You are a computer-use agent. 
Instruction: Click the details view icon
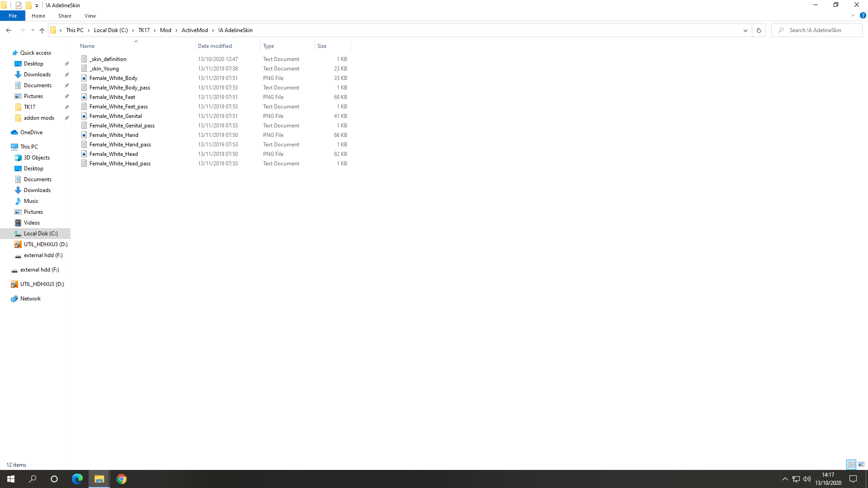[851, 464]
